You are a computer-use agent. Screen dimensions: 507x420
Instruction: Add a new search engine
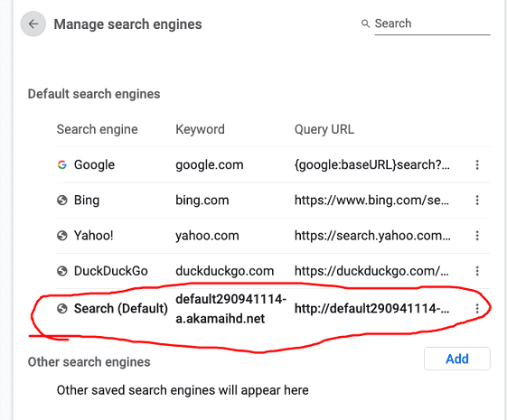coord(457,359)
